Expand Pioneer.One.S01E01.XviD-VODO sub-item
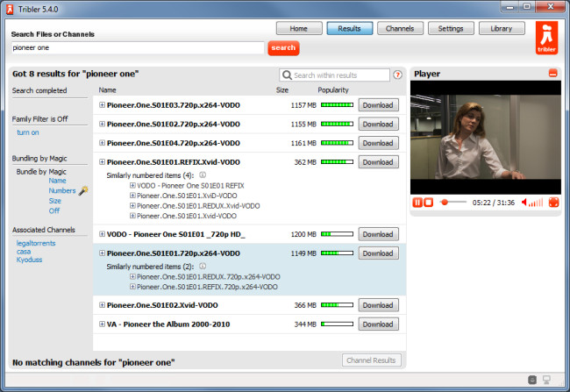The image size is (570, 392). click(132, 196)
